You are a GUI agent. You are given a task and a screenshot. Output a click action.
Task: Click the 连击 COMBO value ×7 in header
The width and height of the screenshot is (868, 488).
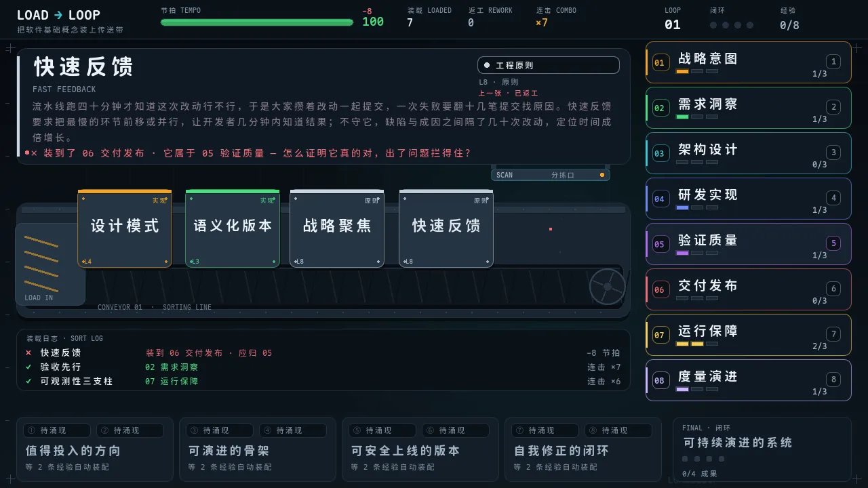click(x=542, y=22)
